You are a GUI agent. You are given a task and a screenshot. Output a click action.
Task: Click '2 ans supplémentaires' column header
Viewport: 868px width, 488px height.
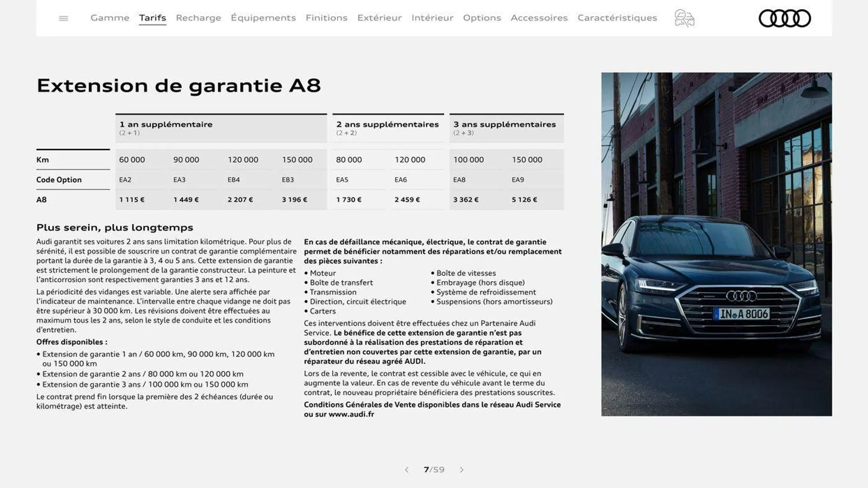(x=388, y=128)
